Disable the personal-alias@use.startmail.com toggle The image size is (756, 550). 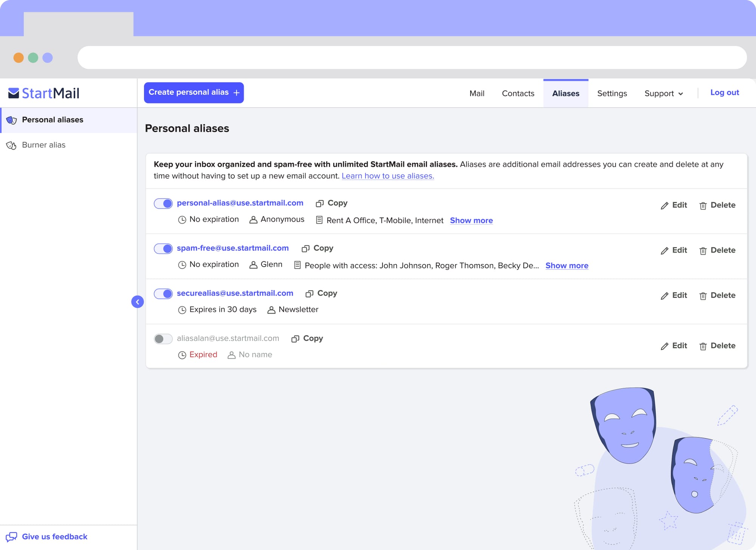tap(163, 204)
